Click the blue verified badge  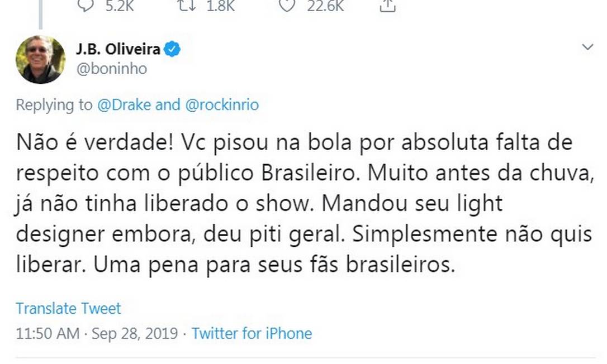(x=172, y=50)
